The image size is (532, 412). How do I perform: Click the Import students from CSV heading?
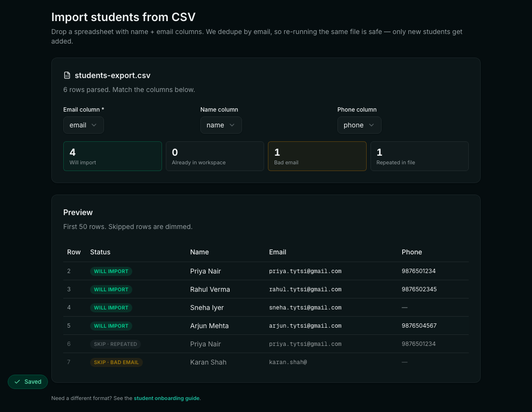point(123,17)
